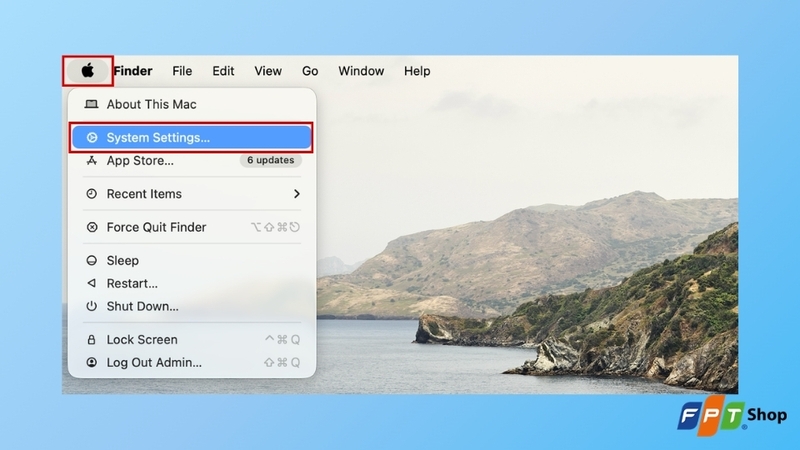Screen dimensions: 800x450
Task: Open the Window menu
Action: (361, 71)
